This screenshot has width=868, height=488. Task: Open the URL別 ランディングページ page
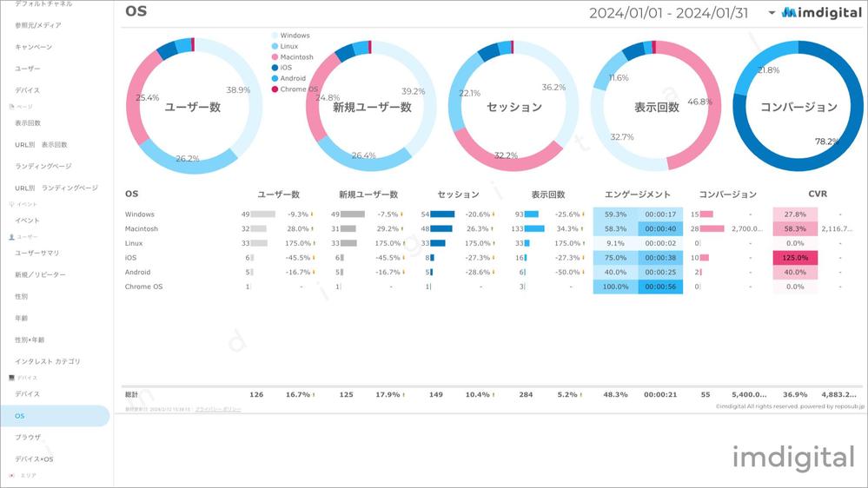[x=56, y=188]
